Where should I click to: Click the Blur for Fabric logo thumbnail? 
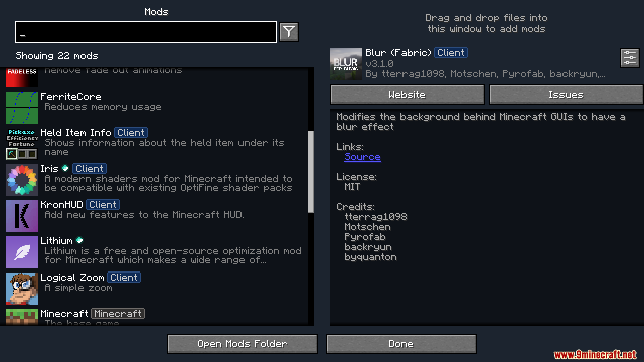click(x=346, y=64)
